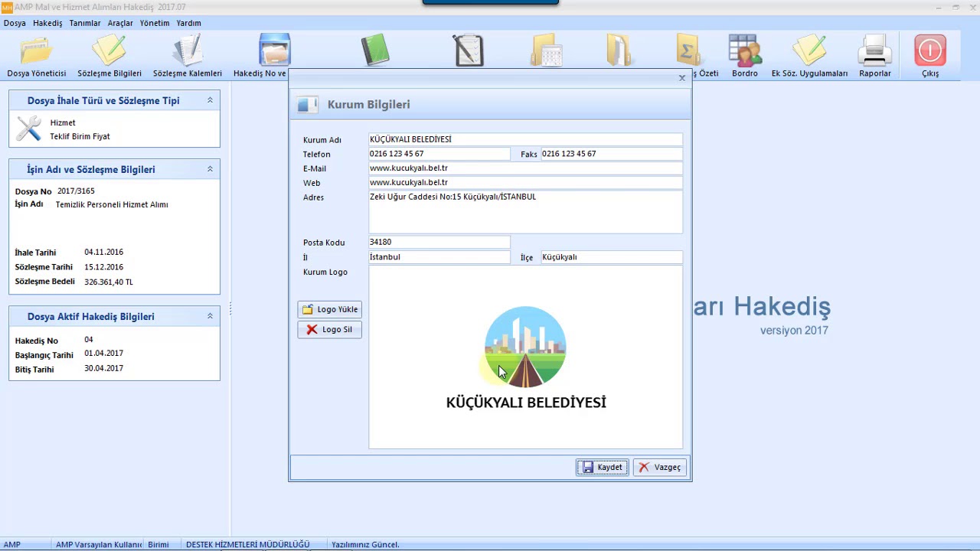Maximize the application window
This screenshot has width=980, height=551.
click(x=955, y=7)
